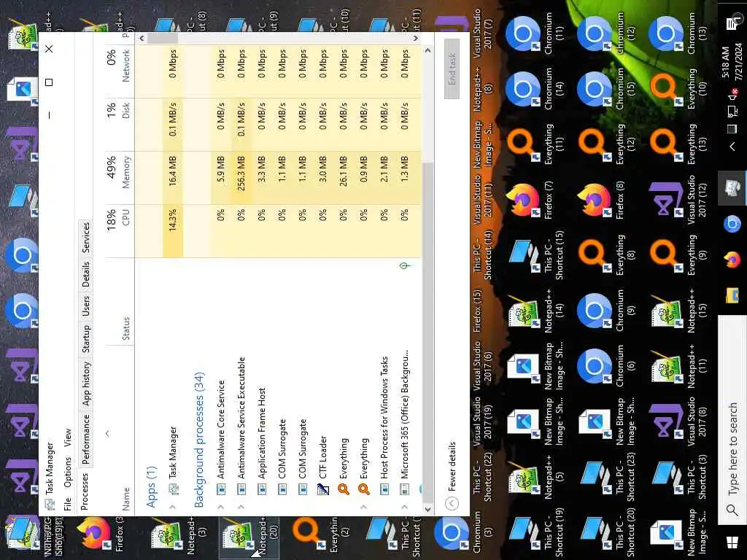
Task: Select the Task Manager app row icon
Action: tap(174, 489)
